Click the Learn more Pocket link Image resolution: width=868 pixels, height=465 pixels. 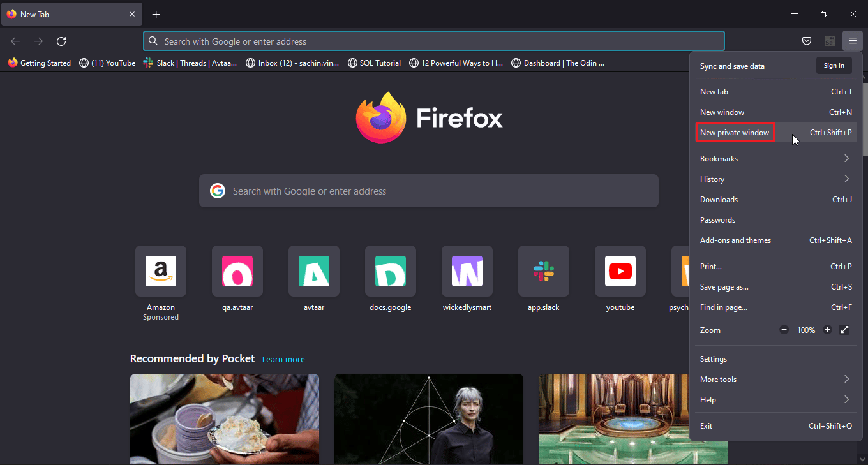pyautogui.click(x=283, y=360)
